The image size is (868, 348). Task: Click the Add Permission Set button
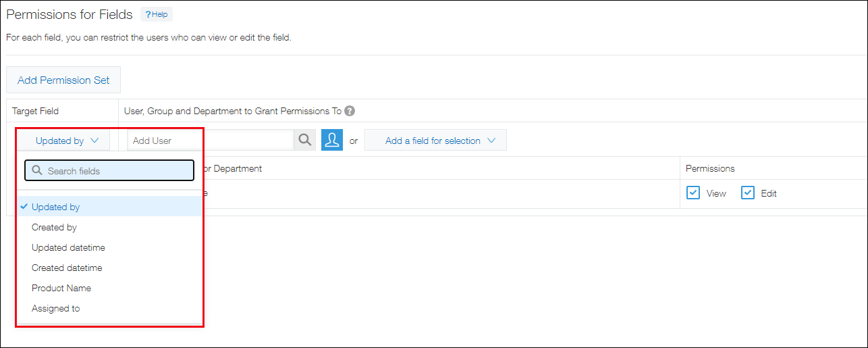[x=63, y=80]
